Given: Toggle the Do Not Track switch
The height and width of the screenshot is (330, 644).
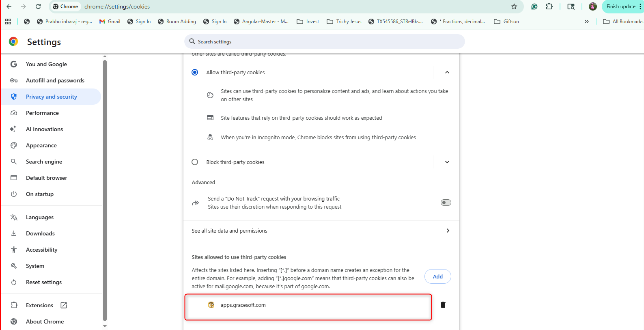Looking at the screenshot, I should (x=446, y=203).
